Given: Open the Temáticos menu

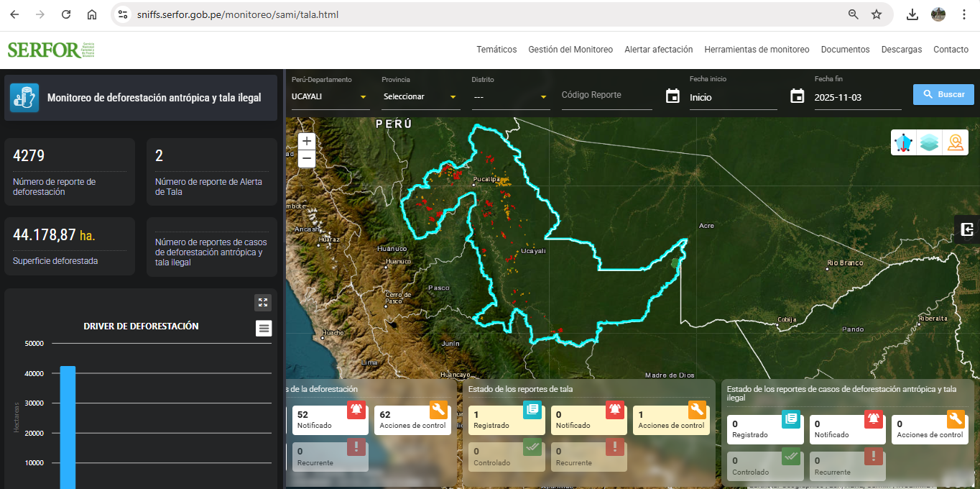Looking at the screenshot, I should click(x=496, y=50).
